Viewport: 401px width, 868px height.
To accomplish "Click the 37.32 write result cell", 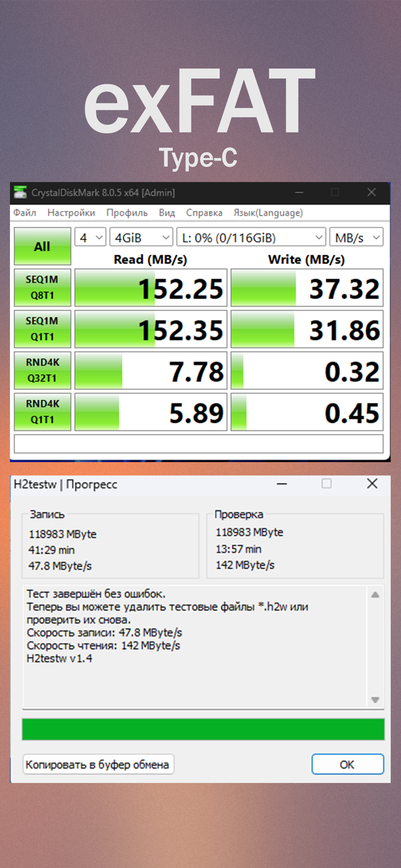I will coord(307,288).
